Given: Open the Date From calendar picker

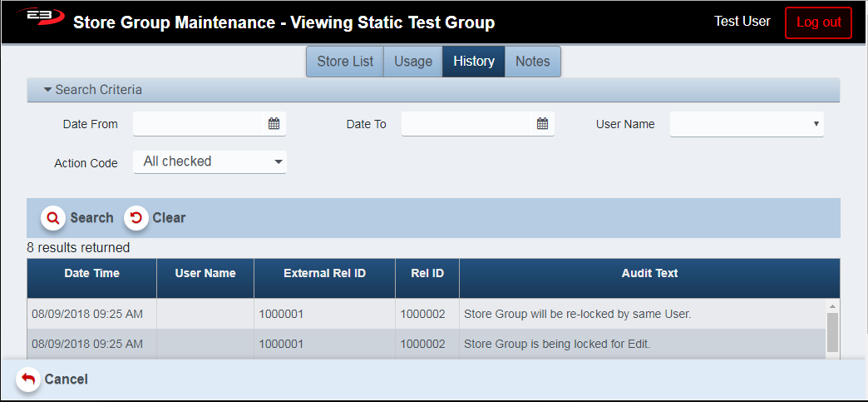Looking at the screenshot, I should [274, 124].
